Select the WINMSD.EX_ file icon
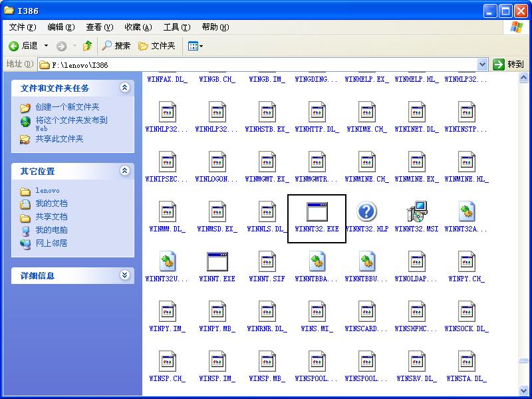Viewport: 532px width, 399px height. [x=217, y=211]
